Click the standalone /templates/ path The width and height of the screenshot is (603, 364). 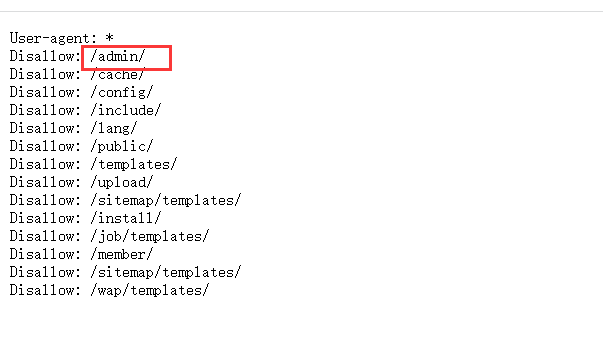pos(134,165)
